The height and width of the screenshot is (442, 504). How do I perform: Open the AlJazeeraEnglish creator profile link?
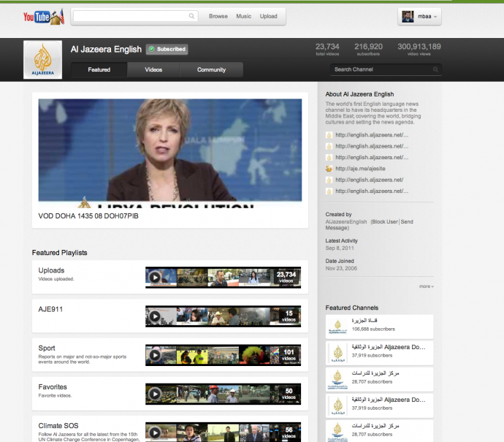[x=345, y=222]
